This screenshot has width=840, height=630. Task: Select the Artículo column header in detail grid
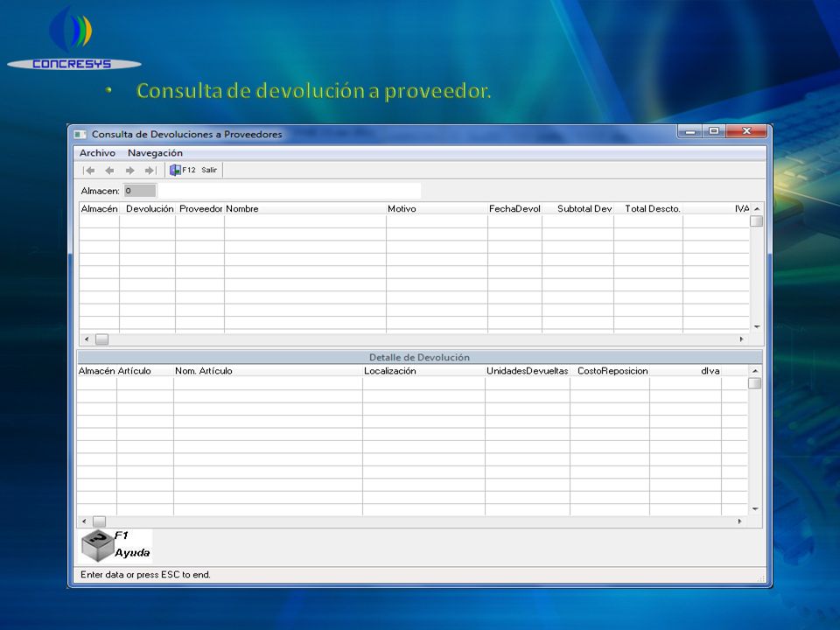144,371
